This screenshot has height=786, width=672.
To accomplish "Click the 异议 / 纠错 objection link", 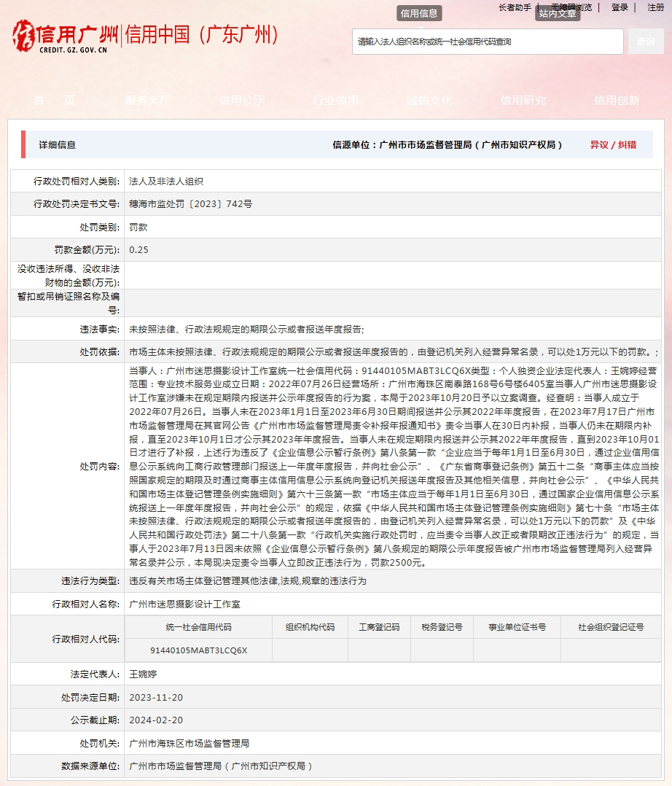I will [x=613, y=145].
